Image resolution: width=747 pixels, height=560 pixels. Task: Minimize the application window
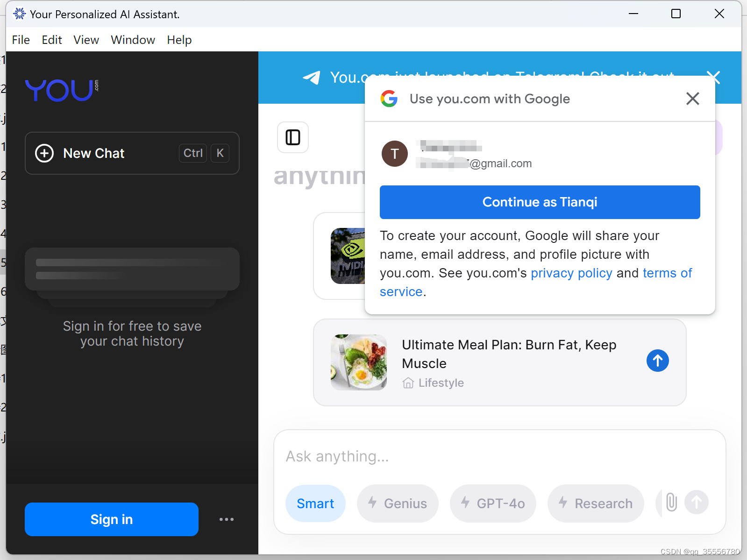(633, 14)
